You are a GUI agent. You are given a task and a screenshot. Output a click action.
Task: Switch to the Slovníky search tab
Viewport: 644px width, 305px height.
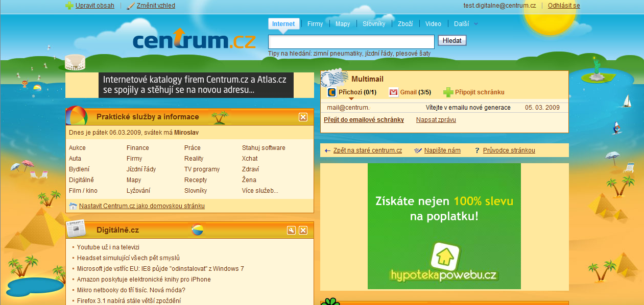click(x=374, y=24)
